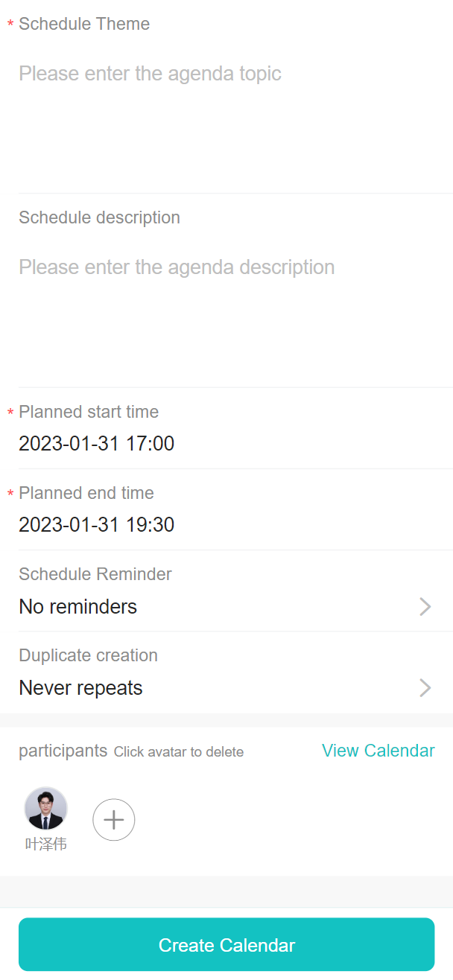Viewport: 453px width, 980px height.
Task: Tap the Click avatar to delete hint
Action: point(179,752)
